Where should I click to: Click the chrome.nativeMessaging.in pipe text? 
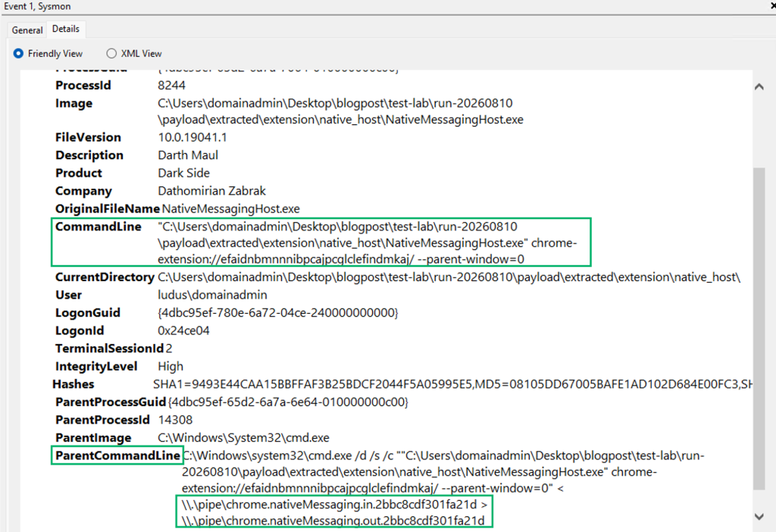(329, 504)
